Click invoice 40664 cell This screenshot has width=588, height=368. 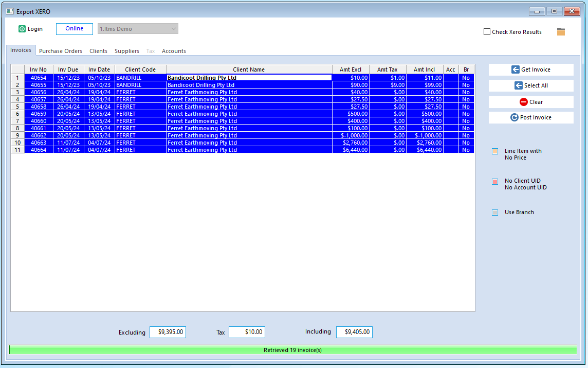coord(39,150)
